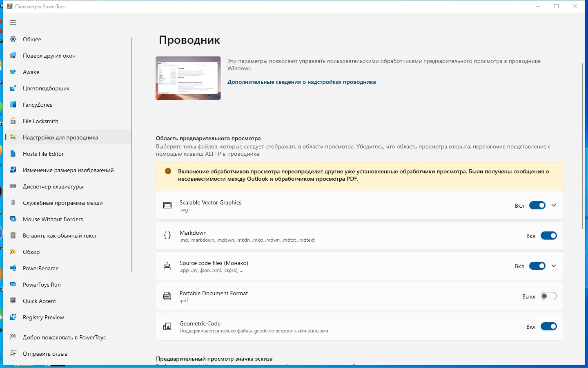The width and height of the screenshot is (588, 368).
Task: Click the .pdf extension label
Action: tap(184, 301)
